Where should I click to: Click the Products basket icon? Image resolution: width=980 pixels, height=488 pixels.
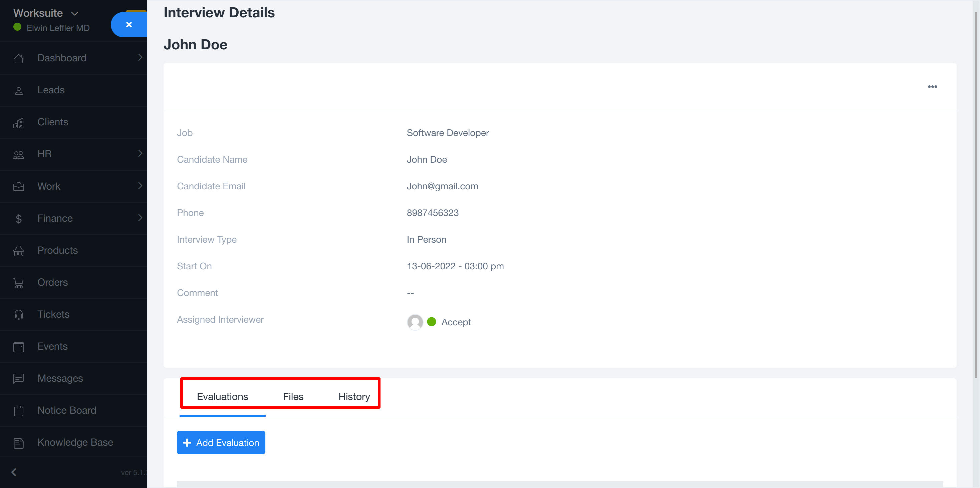[18, 251]
